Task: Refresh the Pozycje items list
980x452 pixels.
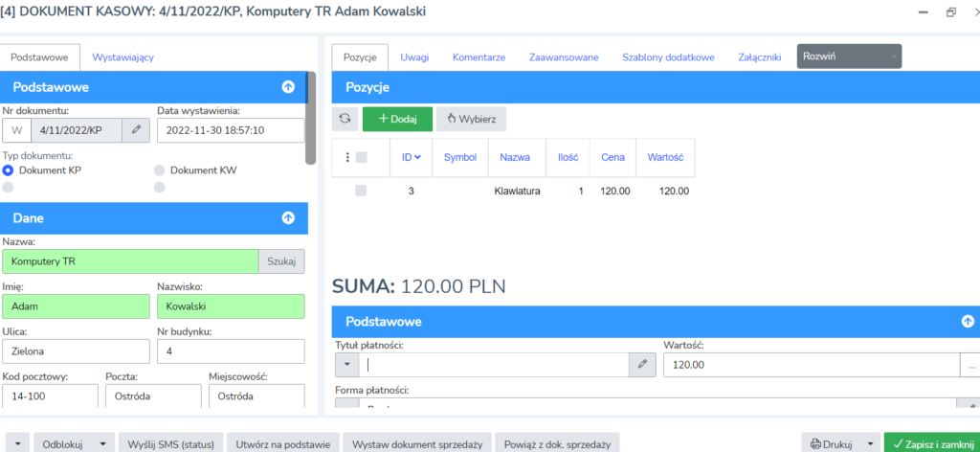Action: point(345,119)
